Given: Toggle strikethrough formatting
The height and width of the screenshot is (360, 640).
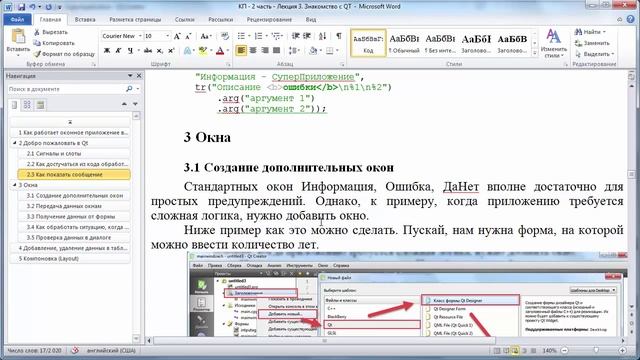Looking at the screenshot, I should 148,51.
